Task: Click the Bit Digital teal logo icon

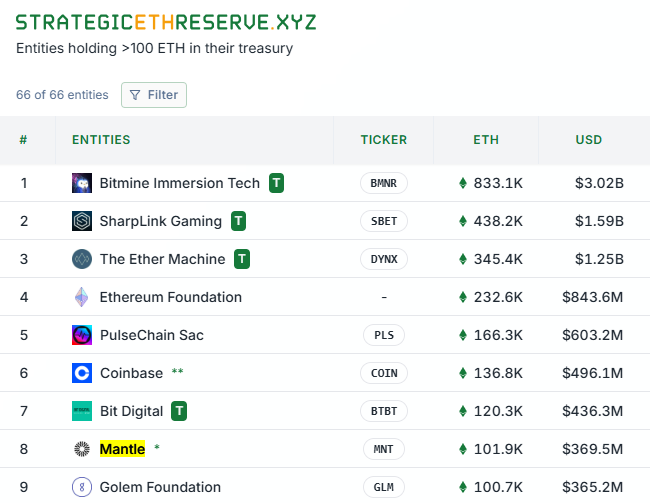Action: point(82,411)
